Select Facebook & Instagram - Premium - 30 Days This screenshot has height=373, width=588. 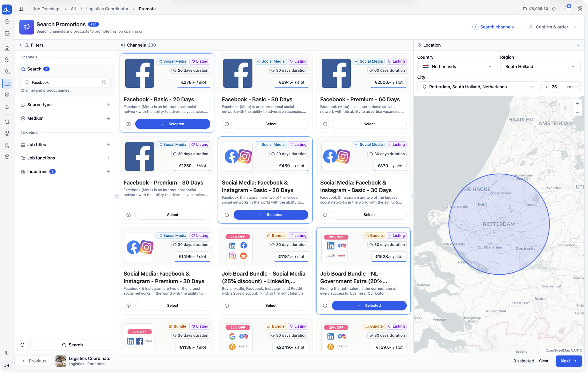(x=173, y=306)
